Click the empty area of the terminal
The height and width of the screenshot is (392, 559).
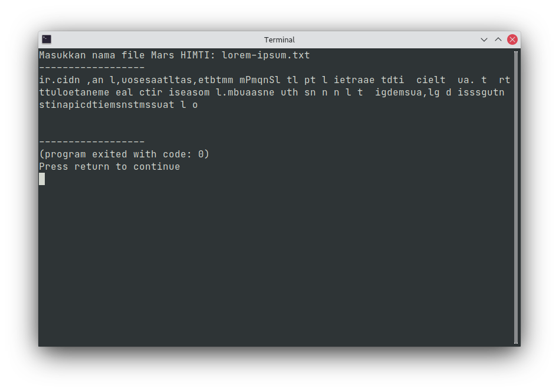(x=277, y=265)
